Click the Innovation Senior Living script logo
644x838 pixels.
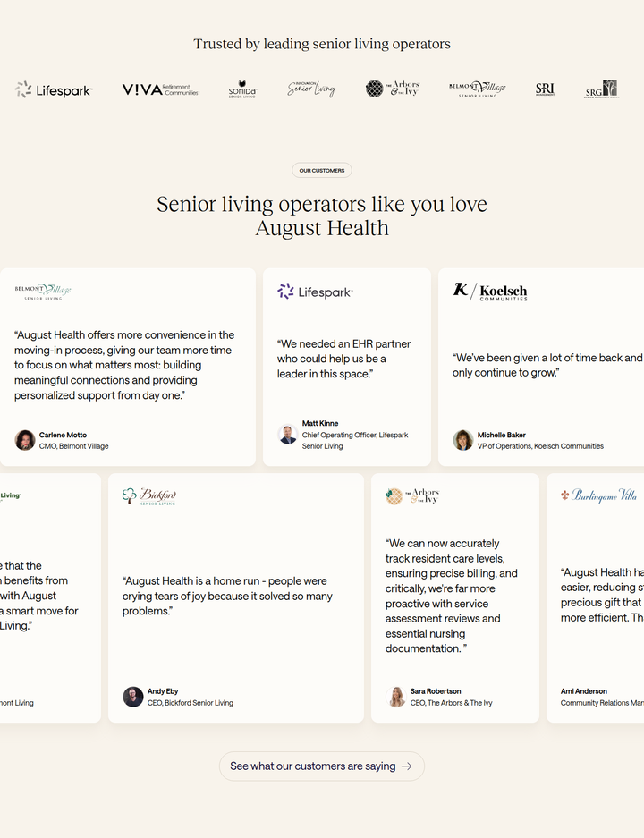click(311, 89)
